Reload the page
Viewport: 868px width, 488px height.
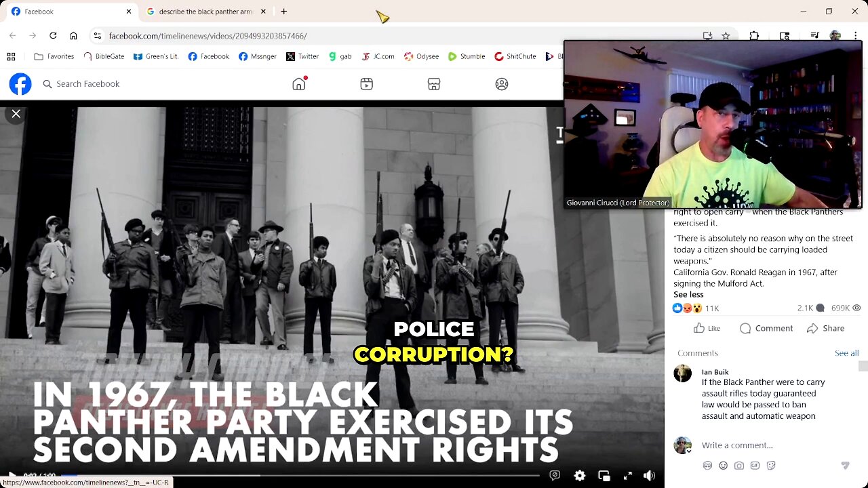tap(53, 36)
